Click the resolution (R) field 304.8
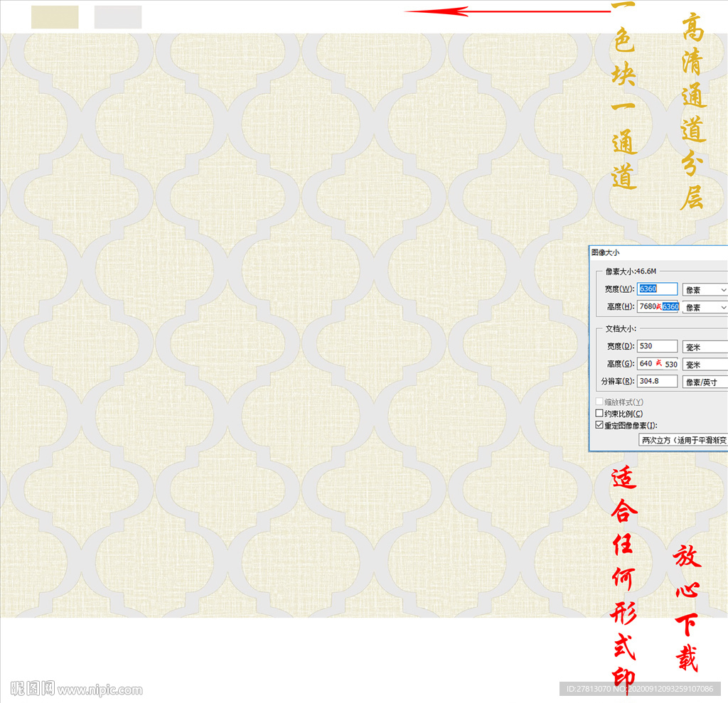This screenshot has width=728, height=703. point(657,381)
